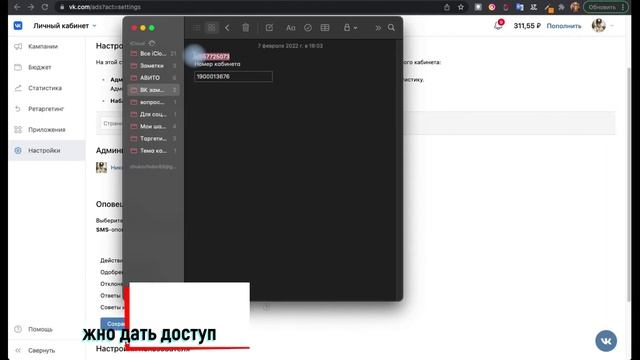Screen dimensions: 640x360
Task: Switch Notes to gallery view
Action: (x=211, y=28)
